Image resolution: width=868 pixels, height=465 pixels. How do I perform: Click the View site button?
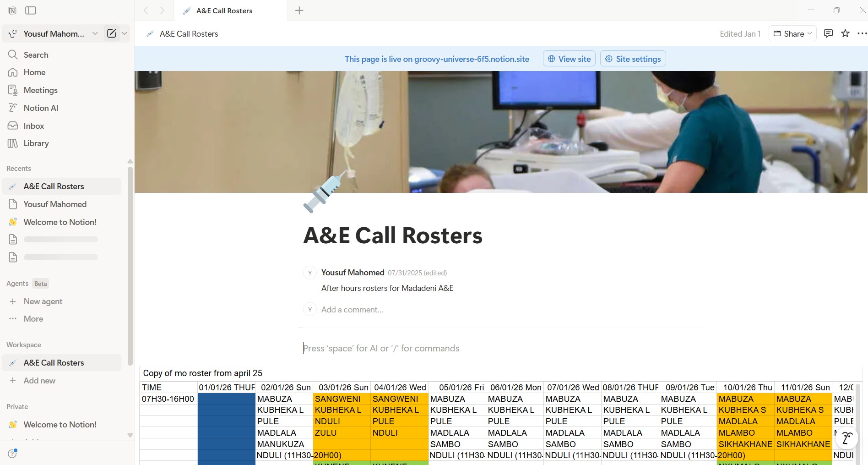click(569, 59)
